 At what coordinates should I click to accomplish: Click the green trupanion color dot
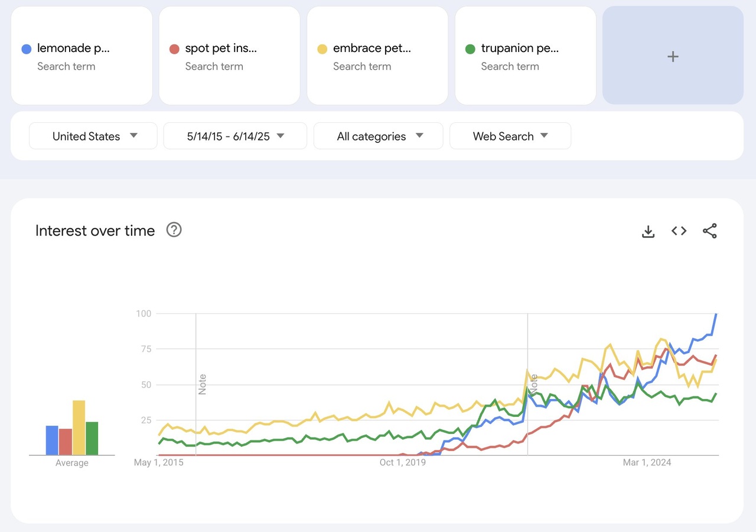pos(470,49)
